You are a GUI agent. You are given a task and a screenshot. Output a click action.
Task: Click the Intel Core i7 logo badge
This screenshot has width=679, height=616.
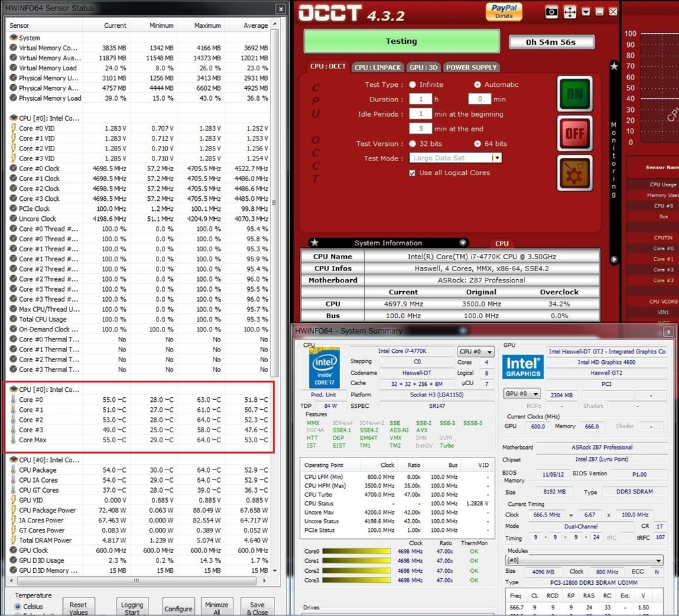(324, 367)
